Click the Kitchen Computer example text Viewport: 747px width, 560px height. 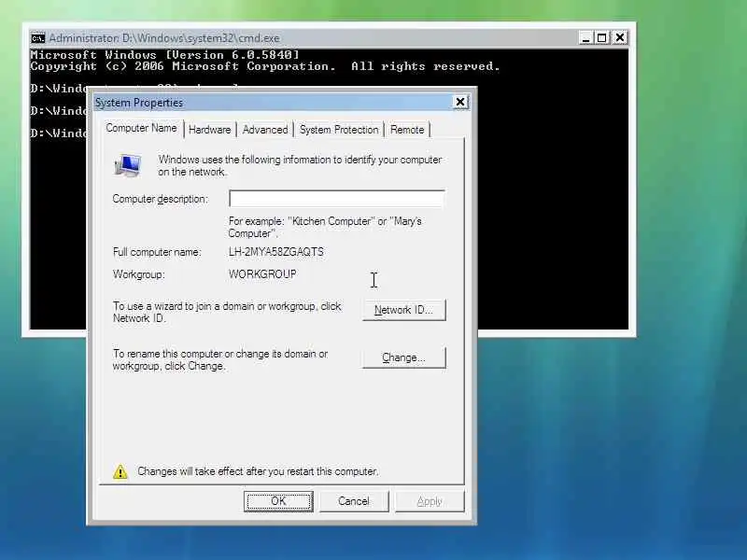click(325, 227)
